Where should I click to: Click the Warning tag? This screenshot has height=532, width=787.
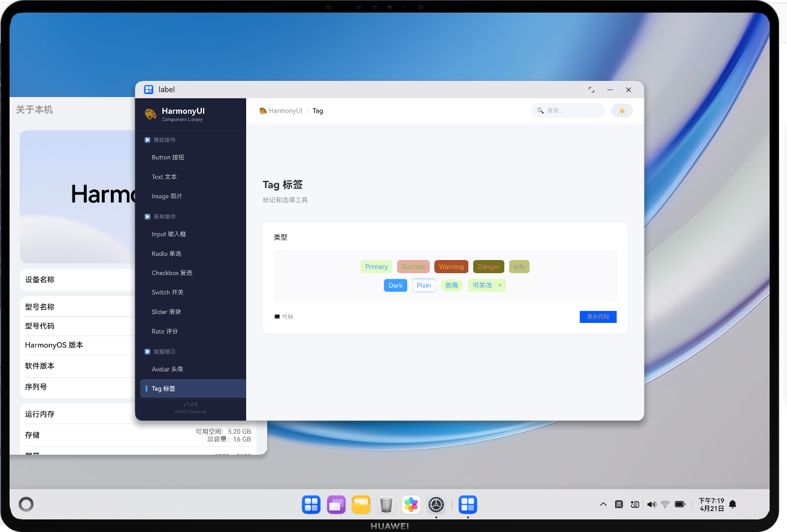[x=451, y=267]
